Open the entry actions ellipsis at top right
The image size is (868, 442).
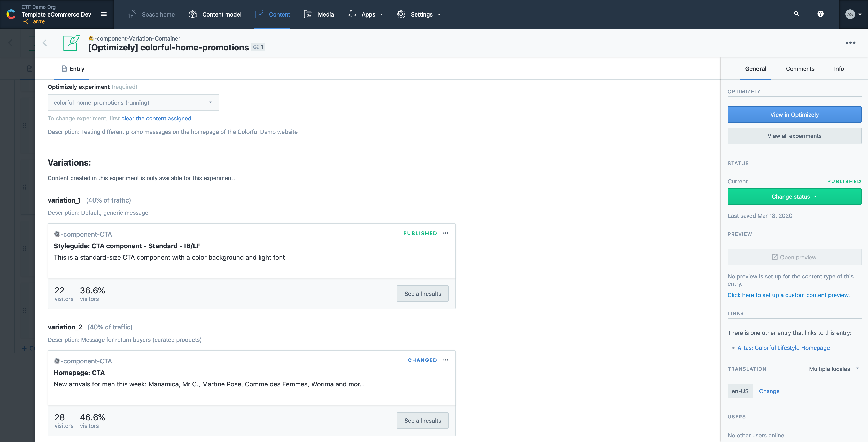click(850, 43)
